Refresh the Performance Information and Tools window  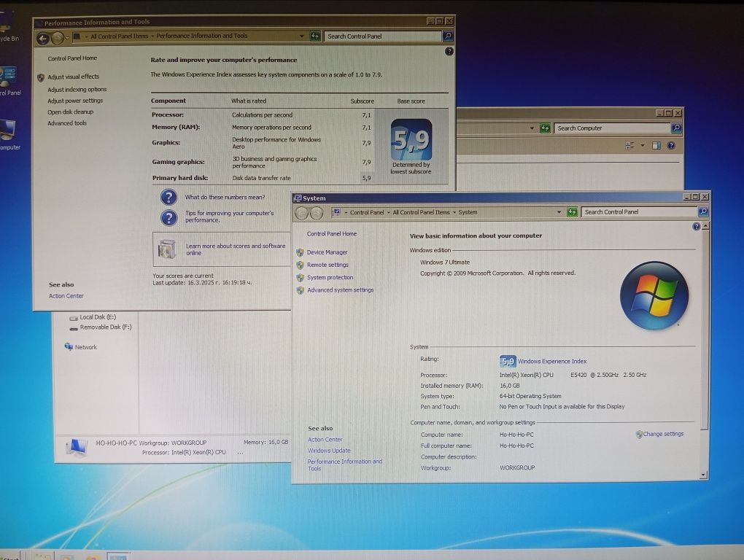[x=315, y=36]
